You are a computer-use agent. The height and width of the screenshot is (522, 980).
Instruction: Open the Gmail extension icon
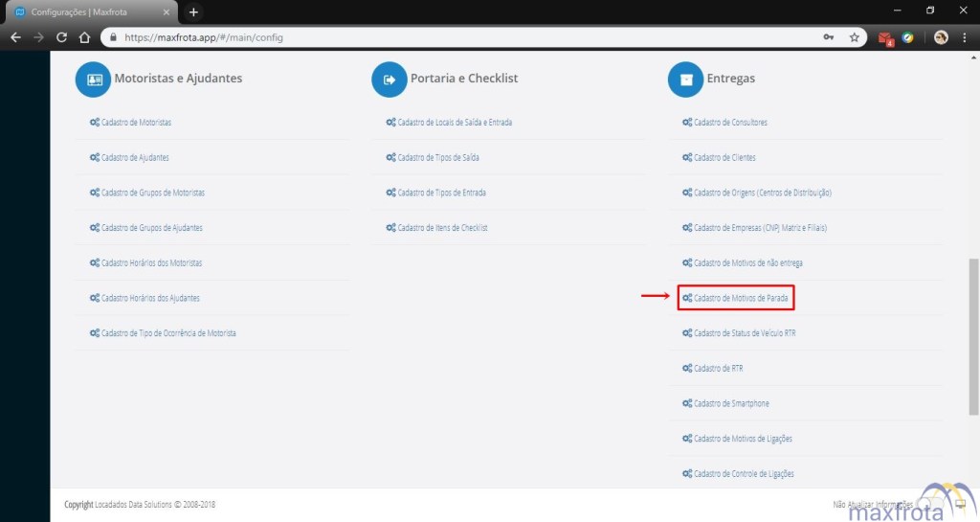click(x=885, y=38)
